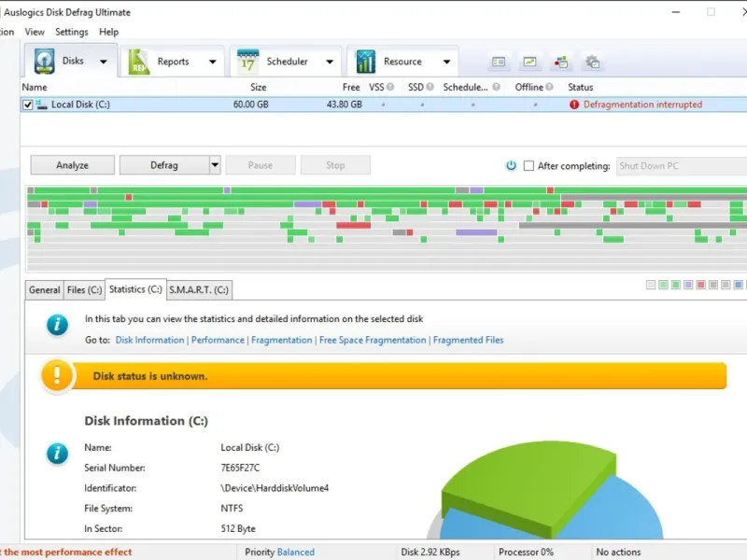Viewport: 747px width, 560px height.
Task: Click the Defragmentation interrupted status text
Action: pyautogui.click(x=642, y=105)
